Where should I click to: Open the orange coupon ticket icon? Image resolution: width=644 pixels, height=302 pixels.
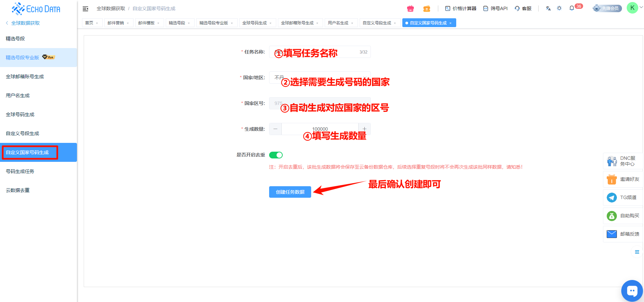coord(427,8)
